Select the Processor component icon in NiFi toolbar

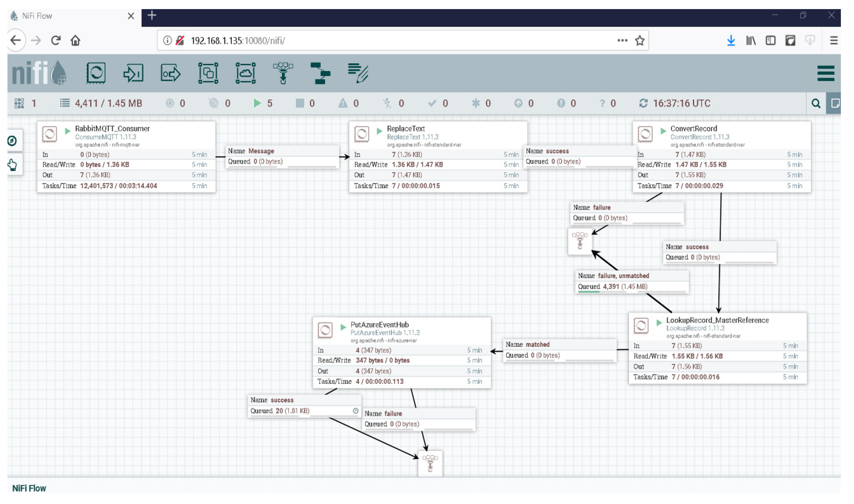[x=96, y=73]
